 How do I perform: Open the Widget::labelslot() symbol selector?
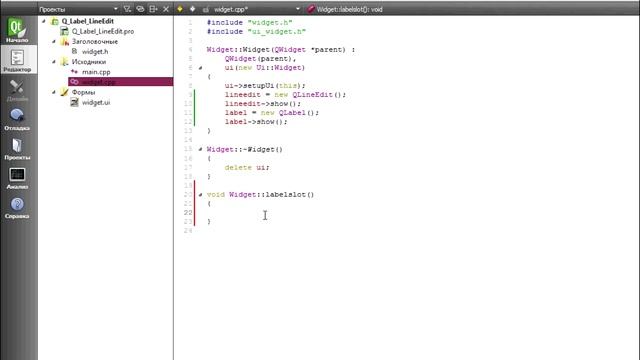349,9
